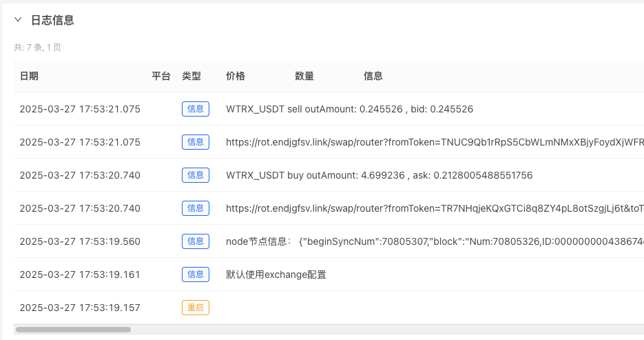Click the 信息 tag in the 17:53:21.075 sell row
The height and width of the screenshot is (340, 644).
[x=196, y=109]
